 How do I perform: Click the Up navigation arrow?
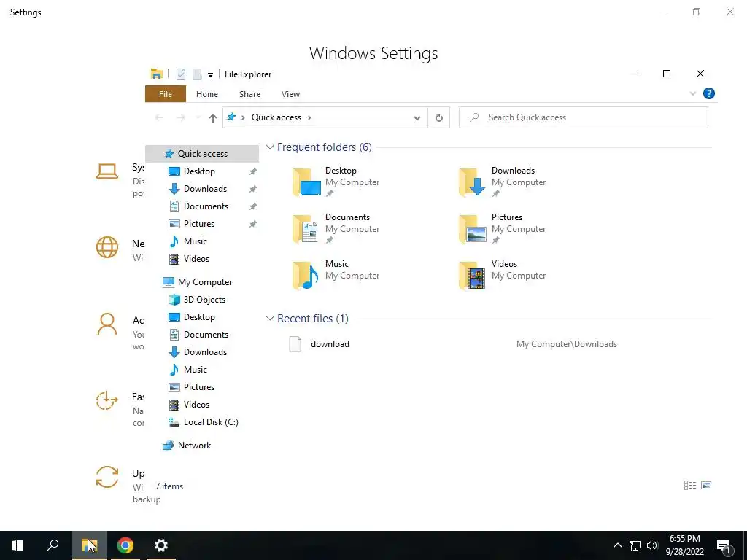pyautogui.click(x=213, y=117)
